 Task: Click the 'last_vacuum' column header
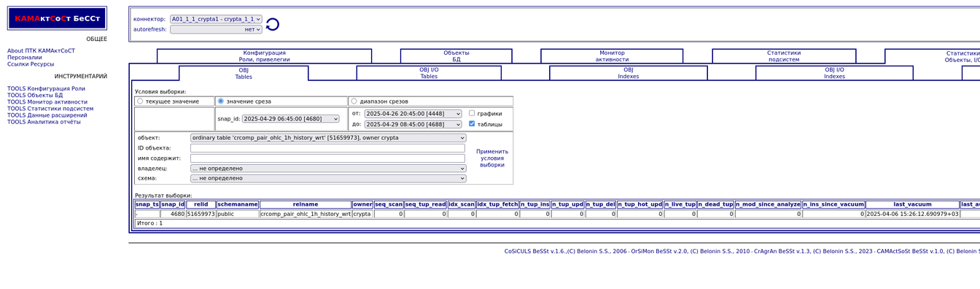913,204
